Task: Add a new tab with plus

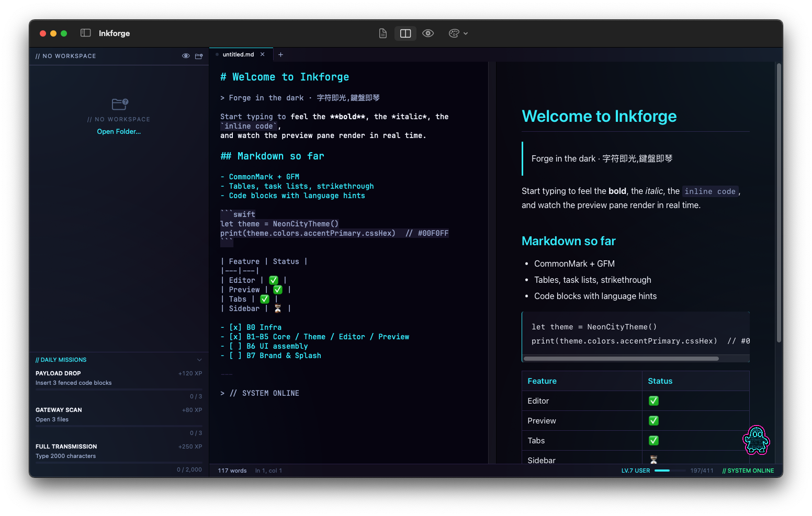Action: tap(280, 54)
